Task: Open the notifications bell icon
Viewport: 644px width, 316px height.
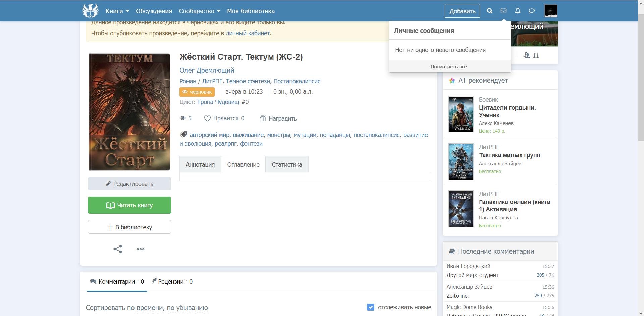Action: point(518,11)
